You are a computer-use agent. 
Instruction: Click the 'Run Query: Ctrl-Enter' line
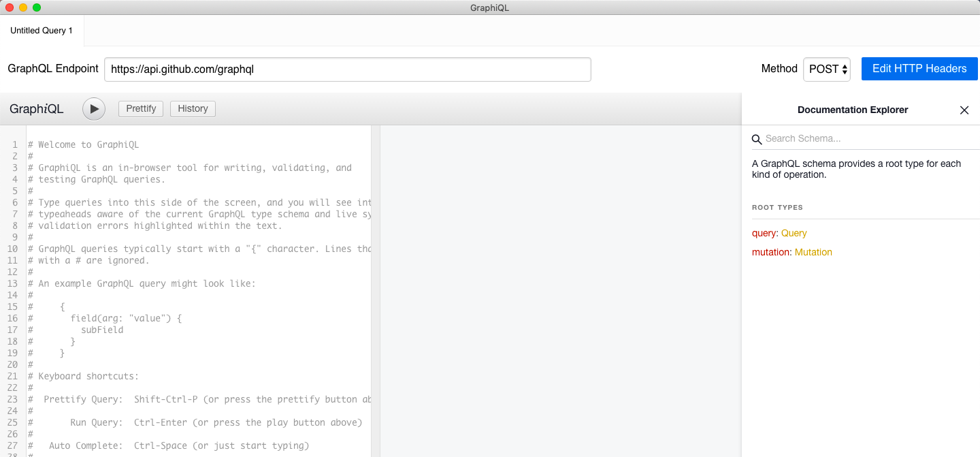click(x=195, y=422)
